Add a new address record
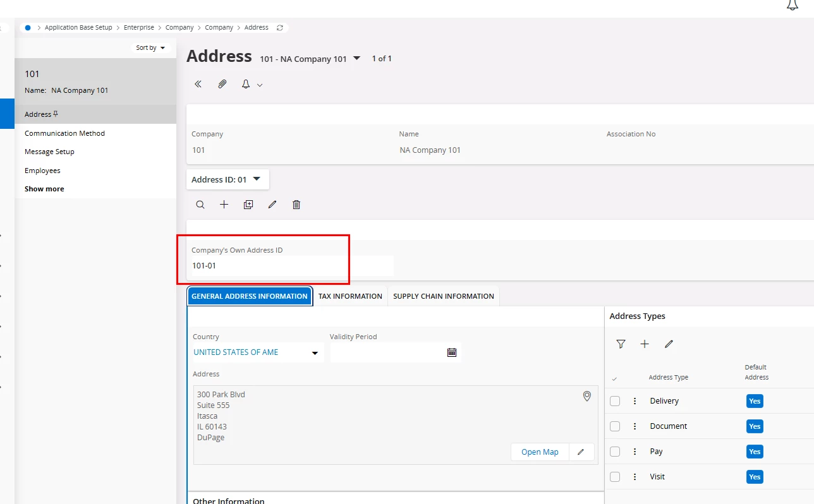This screenshot has height=504, width=814. pyautogui.click(x=224, y=205)
